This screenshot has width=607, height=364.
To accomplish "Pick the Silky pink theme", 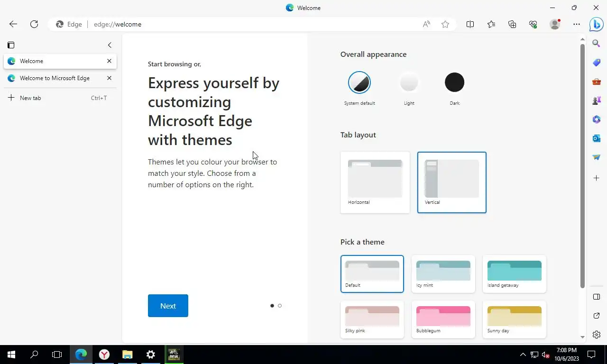I will (372, 319).
